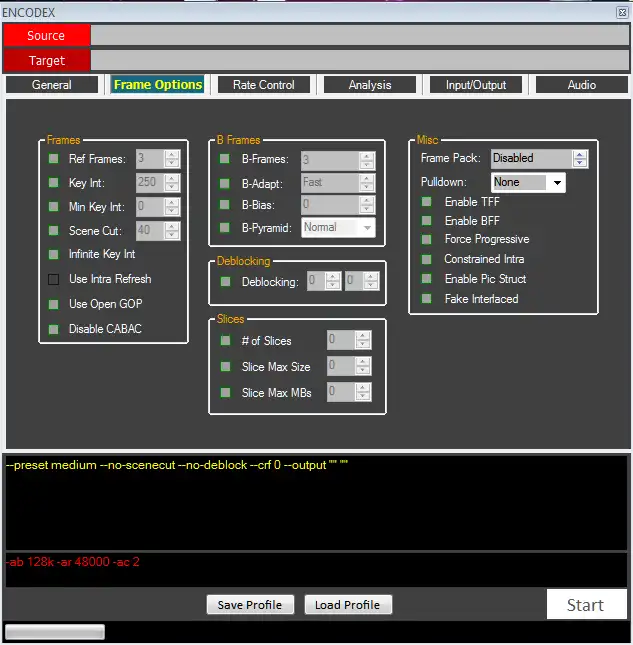Image resolution: width=633 pixels, height=645 pixels.
Task: Click the Source path field
Action: pos(360,35)
